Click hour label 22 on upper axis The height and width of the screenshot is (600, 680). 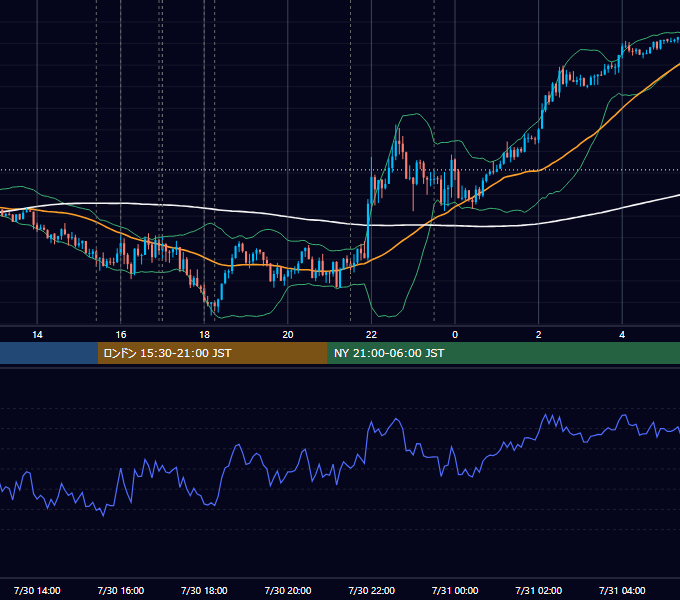[x=371, y=335]
